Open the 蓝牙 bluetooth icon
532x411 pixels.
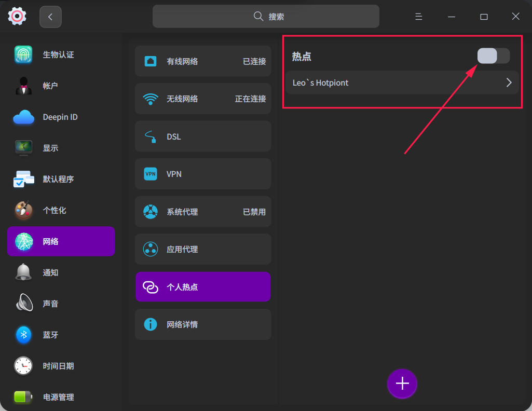(x=23, y=335)
